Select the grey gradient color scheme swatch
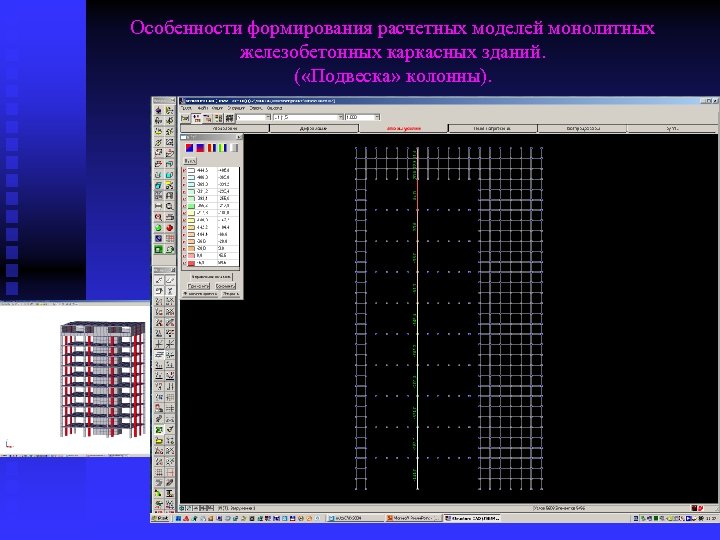The width and height of the screenshot is (720, 540). pyautogui.click(x=234, y=148)
